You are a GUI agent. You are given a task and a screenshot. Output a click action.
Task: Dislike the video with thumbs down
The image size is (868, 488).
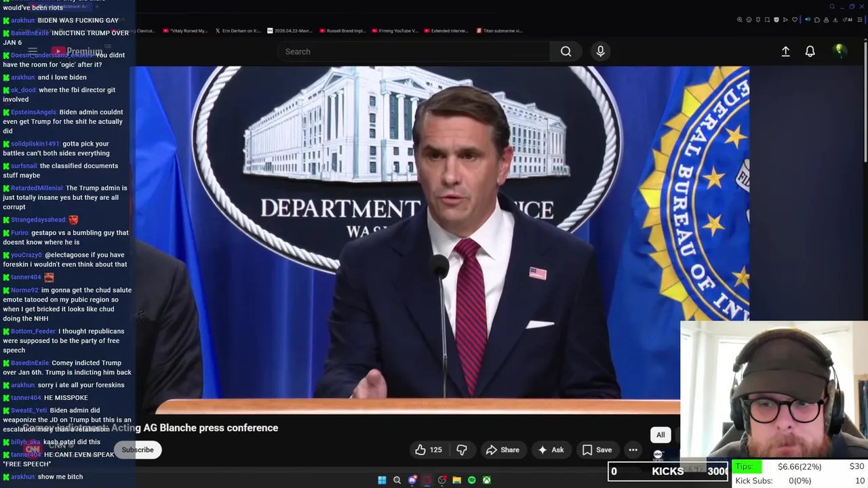[x=462, y=450]
